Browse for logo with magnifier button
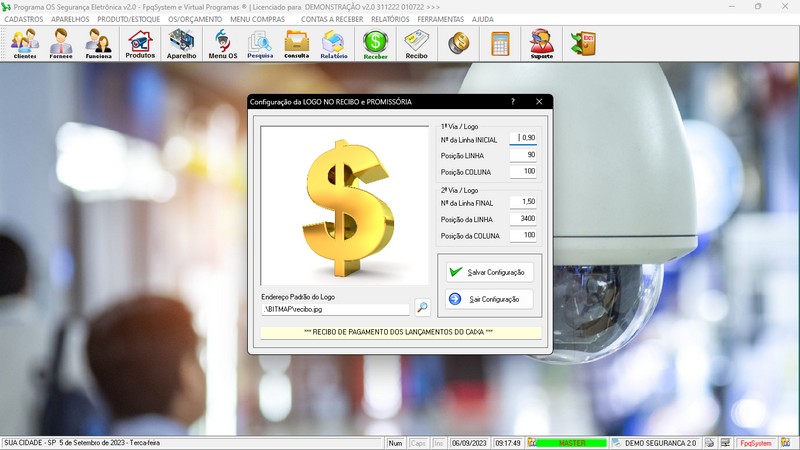This screenshot has width=800, height=450. (423, 309)
